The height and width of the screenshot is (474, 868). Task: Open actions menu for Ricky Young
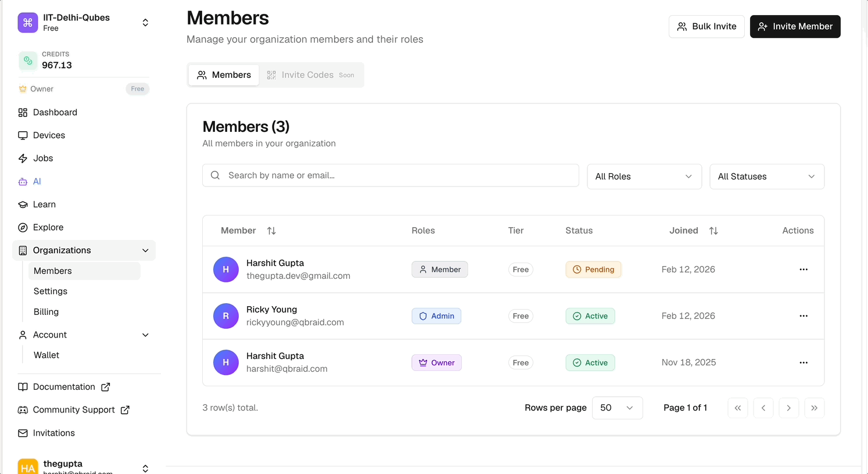coord(804,316)
